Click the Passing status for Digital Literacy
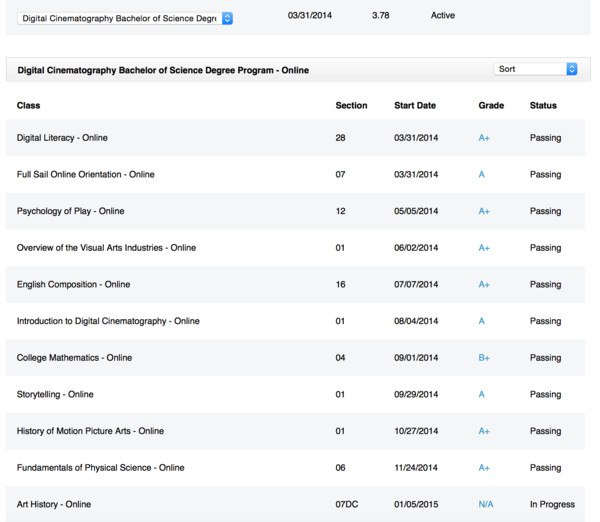Screen dimensions: 600x522 [x=546, y=138]
